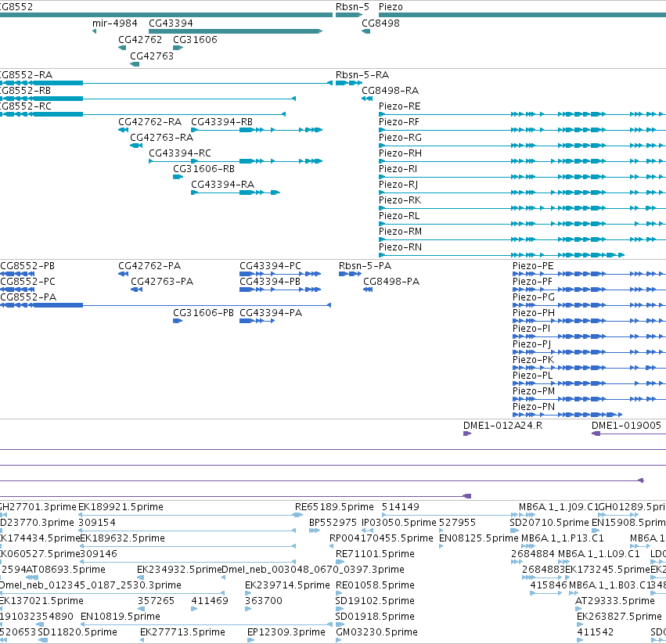
Task: Click the 411469 EST label
Action: (210, 601)
